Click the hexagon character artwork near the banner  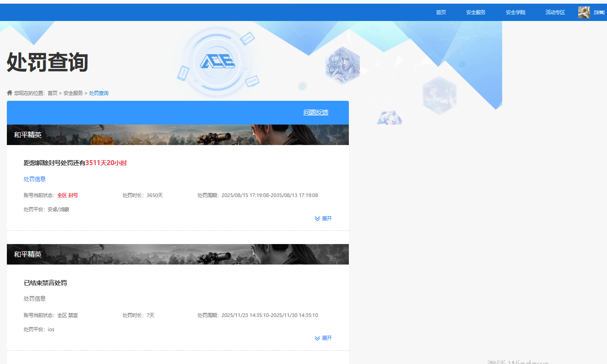tap(342, 65)
